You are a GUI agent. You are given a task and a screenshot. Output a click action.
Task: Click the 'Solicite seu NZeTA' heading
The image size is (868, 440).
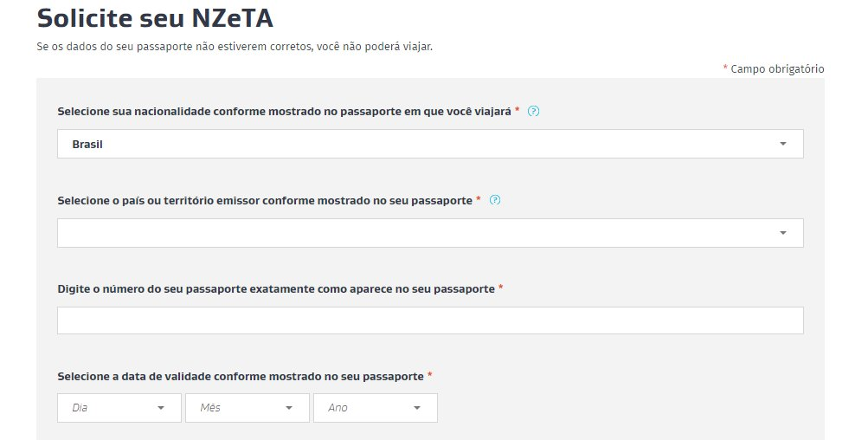[x=155, y=17]
